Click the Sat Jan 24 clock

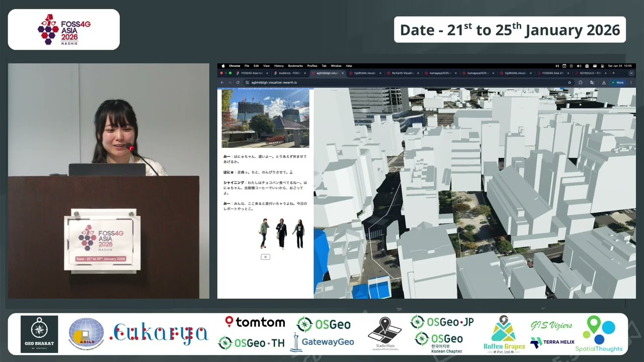tap(620, 66)
